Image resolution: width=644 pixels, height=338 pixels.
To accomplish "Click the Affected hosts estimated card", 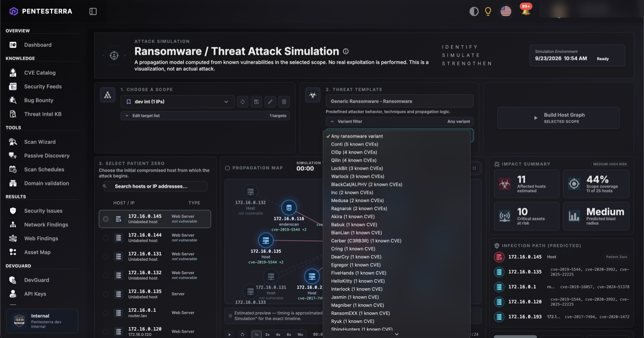I will coord(526,184).
